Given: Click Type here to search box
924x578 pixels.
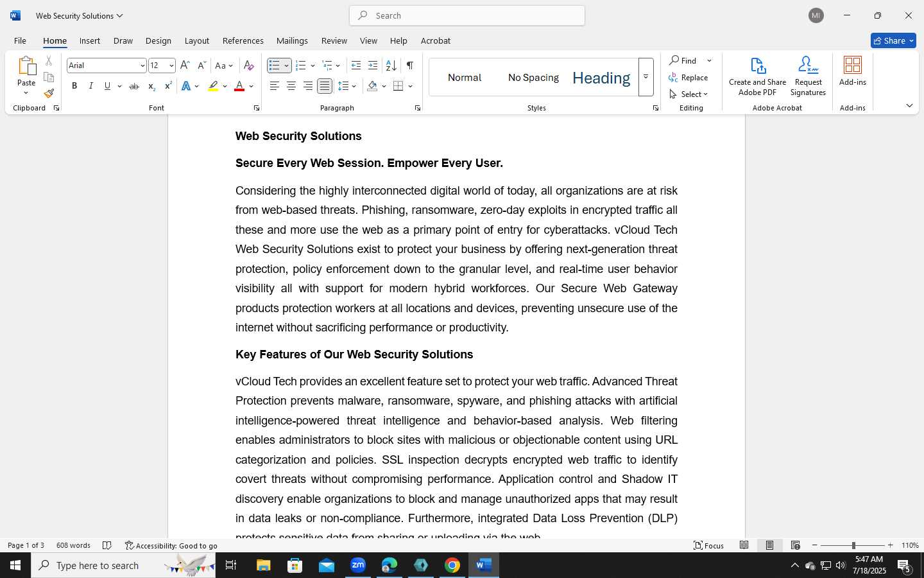Looking at the screenshot, I should [x=123, y=565].
